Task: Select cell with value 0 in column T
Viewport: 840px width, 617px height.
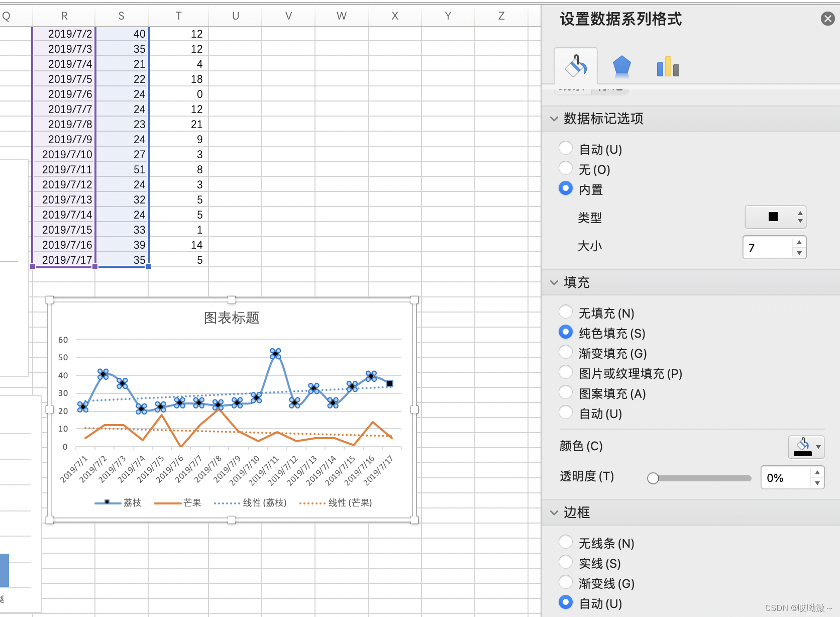Action: 178,94
